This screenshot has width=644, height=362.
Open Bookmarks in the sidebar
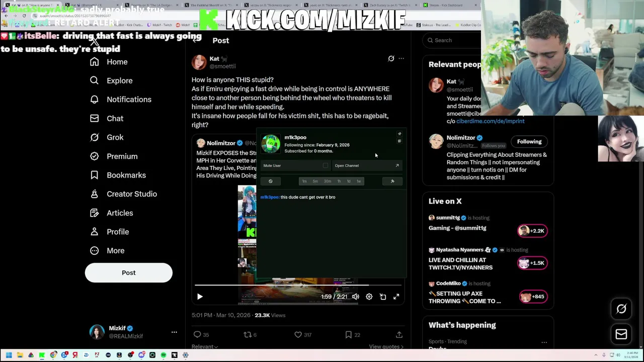118,175
